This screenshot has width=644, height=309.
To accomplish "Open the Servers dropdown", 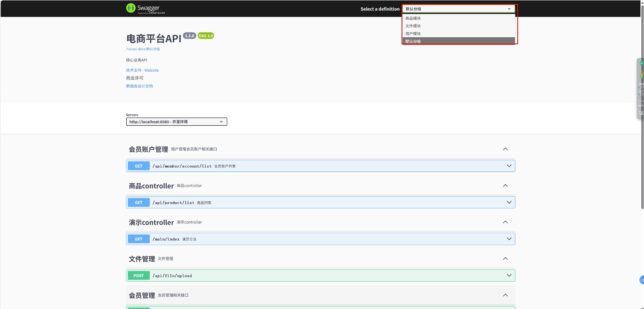I will tap(176, 122).
